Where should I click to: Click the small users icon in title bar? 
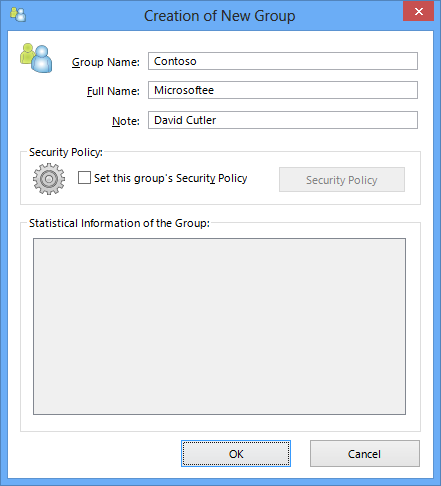tap(18, 15)
